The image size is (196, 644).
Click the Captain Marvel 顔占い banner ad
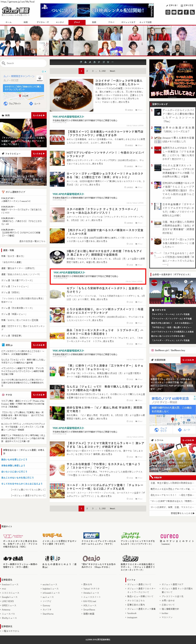click(x=173, y=79)
